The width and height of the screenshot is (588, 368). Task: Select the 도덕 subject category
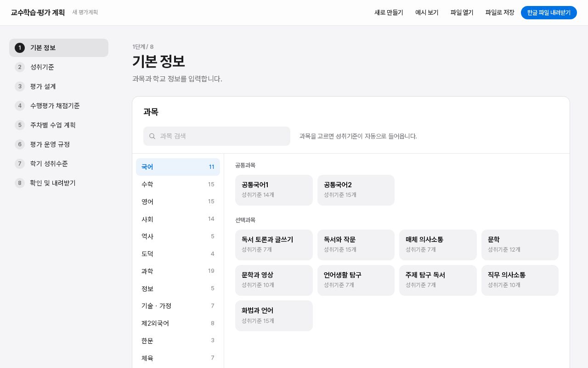178,254
